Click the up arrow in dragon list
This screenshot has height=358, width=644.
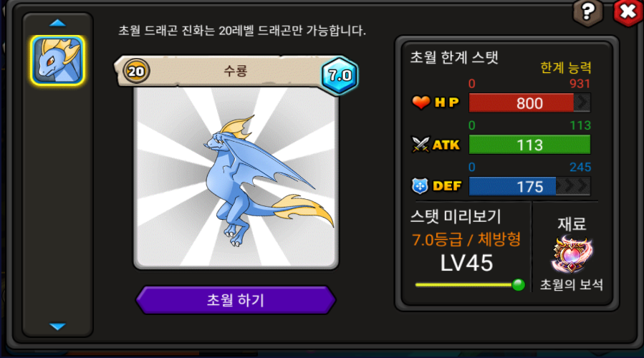tap(57, 23)
